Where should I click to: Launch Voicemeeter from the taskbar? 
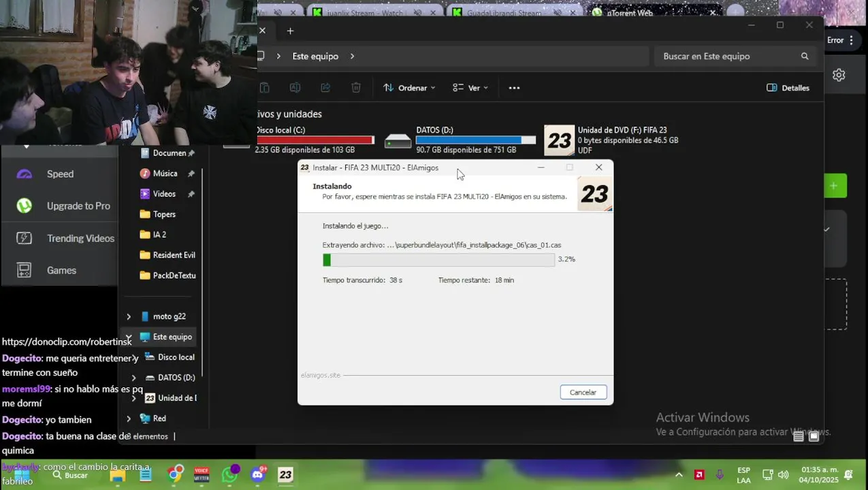pyautogui.click(x=202, y=474)
